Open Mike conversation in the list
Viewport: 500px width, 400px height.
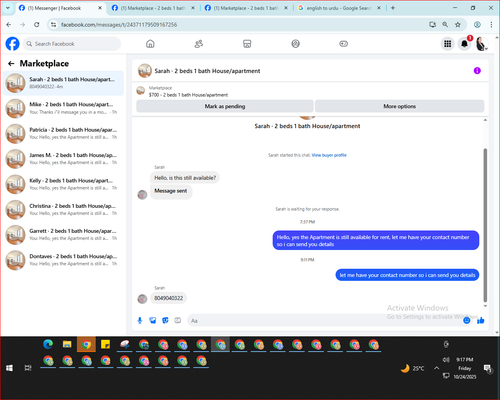pyautogui.click(x=63, y=108)
